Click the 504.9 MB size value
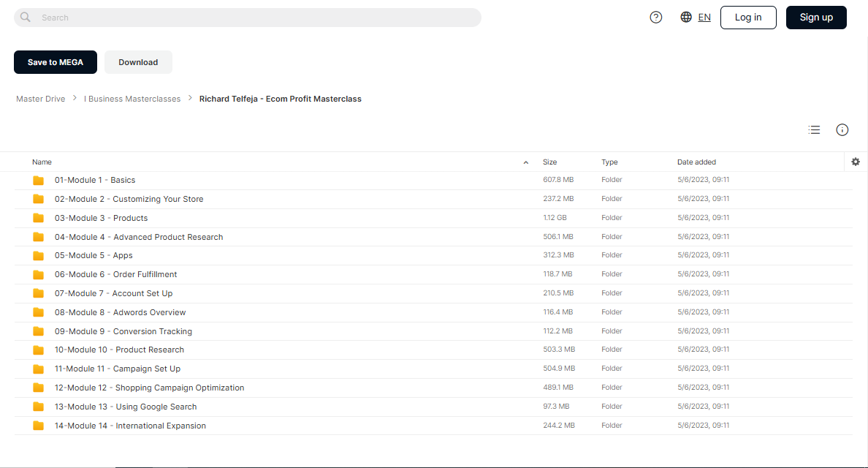This screenshot has height=468, width=868. point(558,368)
